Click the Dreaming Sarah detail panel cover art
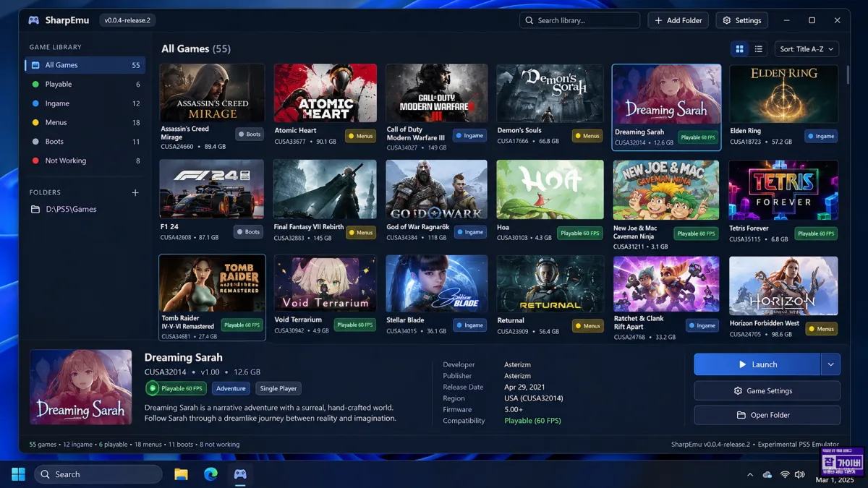Image resolution: width=868 pixels, height=488 pixels. 80,387
